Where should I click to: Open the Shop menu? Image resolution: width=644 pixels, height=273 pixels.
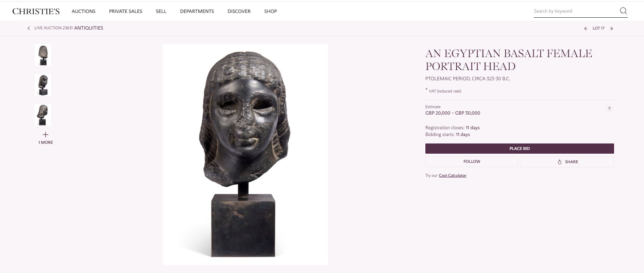tap(270, 11)
